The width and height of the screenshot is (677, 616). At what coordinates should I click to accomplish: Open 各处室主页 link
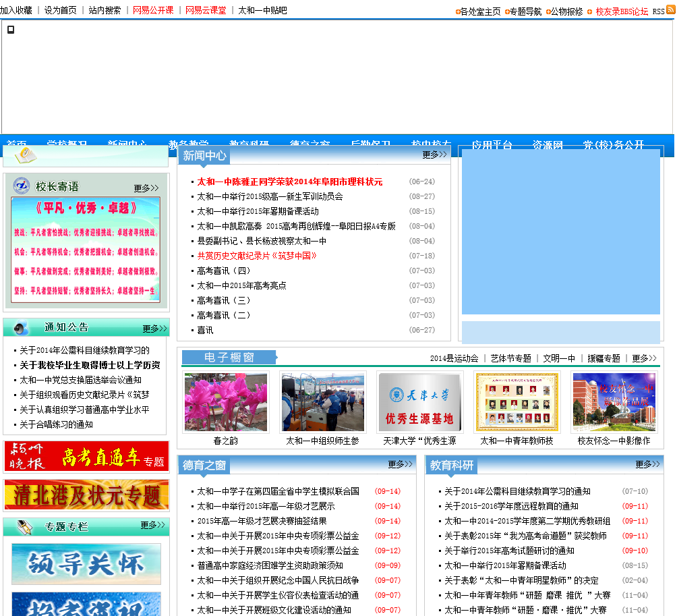pyautogui.click(x=480, y=11)
